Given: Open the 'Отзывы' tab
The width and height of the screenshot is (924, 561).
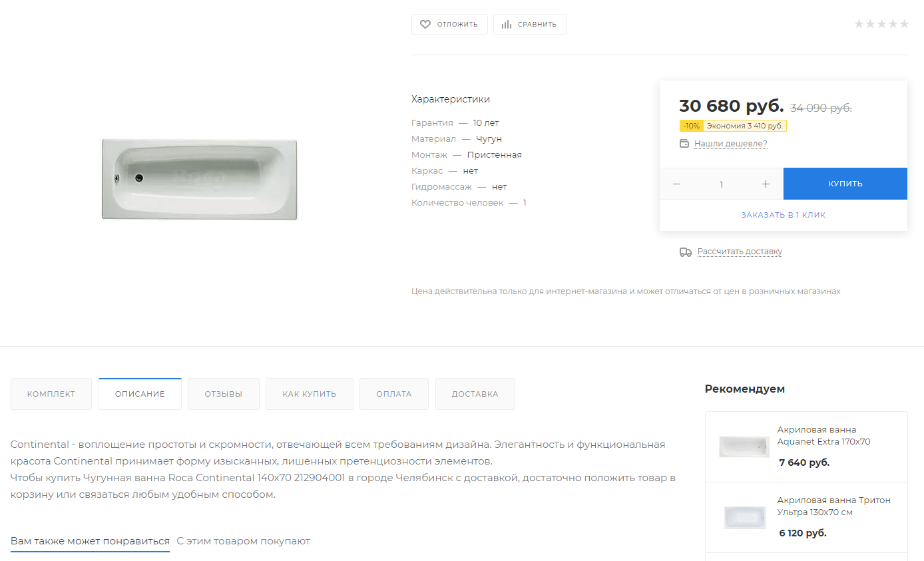Looking at the screenshot, I should click(x=224, y=394).
